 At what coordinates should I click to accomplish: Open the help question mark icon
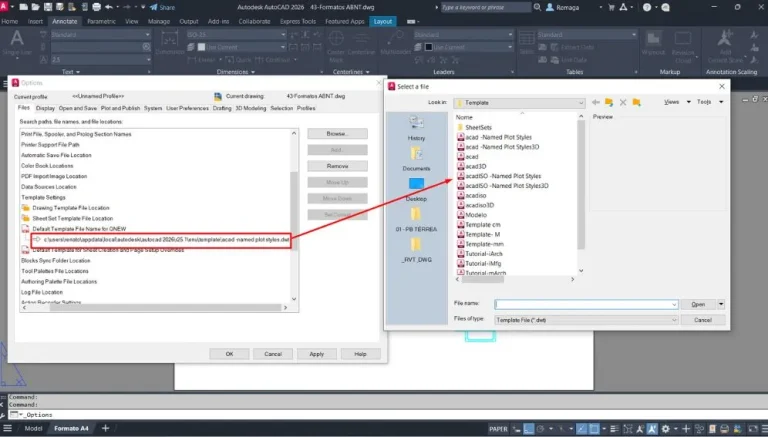[647, 7]
